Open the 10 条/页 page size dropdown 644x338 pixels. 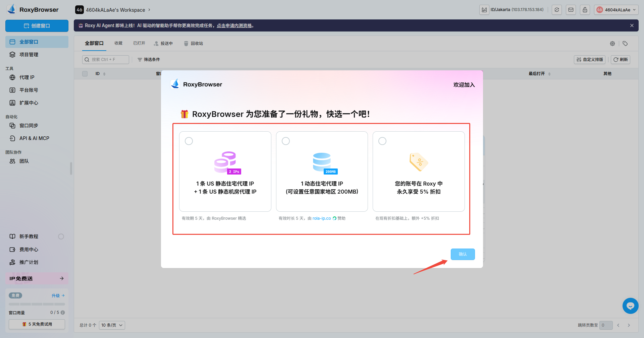pos(112,325)
